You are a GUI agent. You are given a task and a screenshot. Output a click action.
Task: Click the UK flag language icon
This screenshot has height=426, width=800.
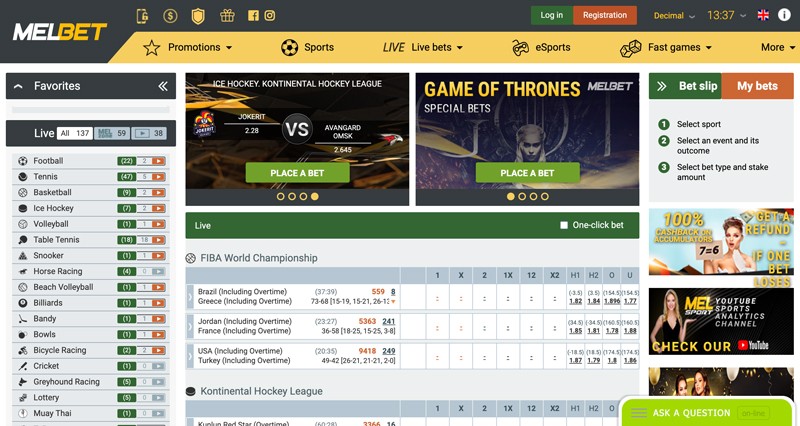[763, 15]
